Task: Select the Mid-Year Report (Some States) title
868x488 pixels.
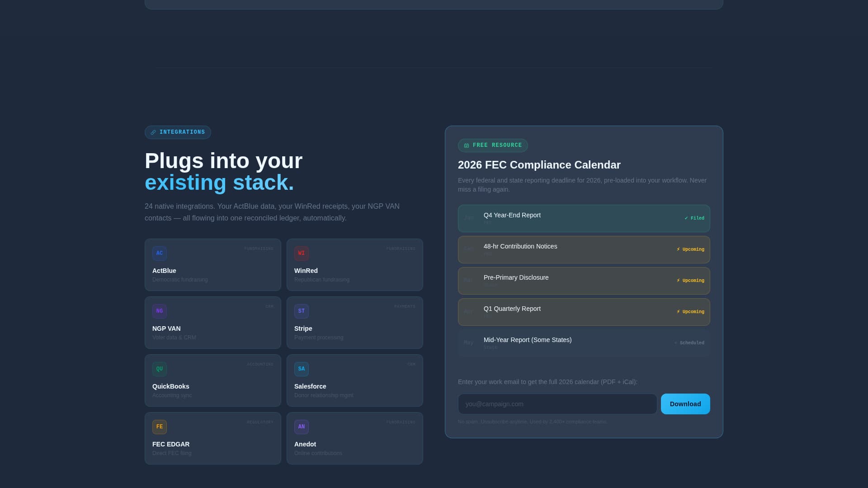Action: tap(528, 340)
